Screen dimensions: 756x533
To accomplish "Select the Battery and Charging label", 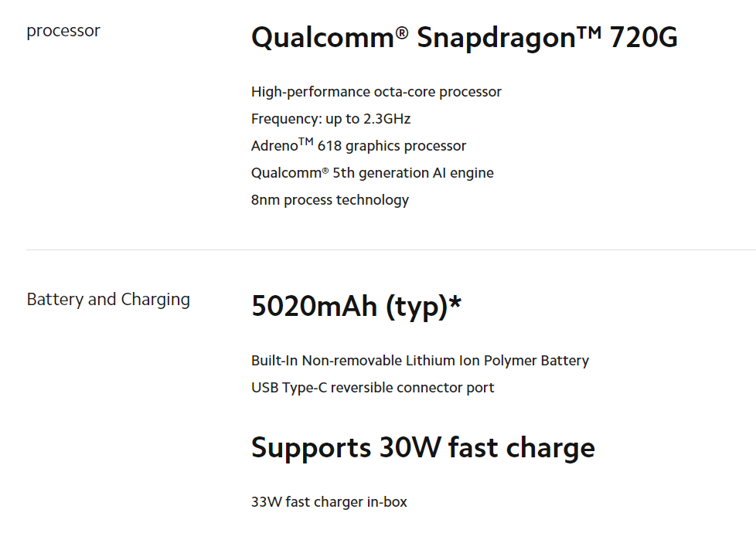I will [108, 299].
